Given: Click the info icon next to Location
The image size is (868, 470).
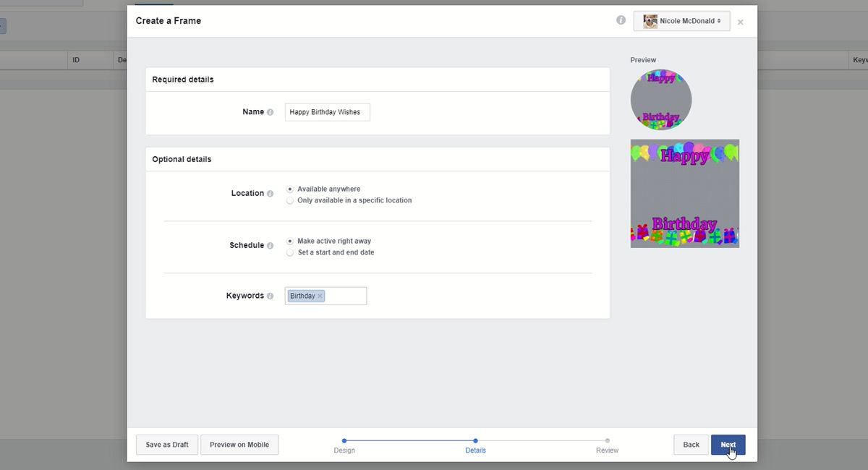Looking at the screenshot, I should tap(271, 194).
